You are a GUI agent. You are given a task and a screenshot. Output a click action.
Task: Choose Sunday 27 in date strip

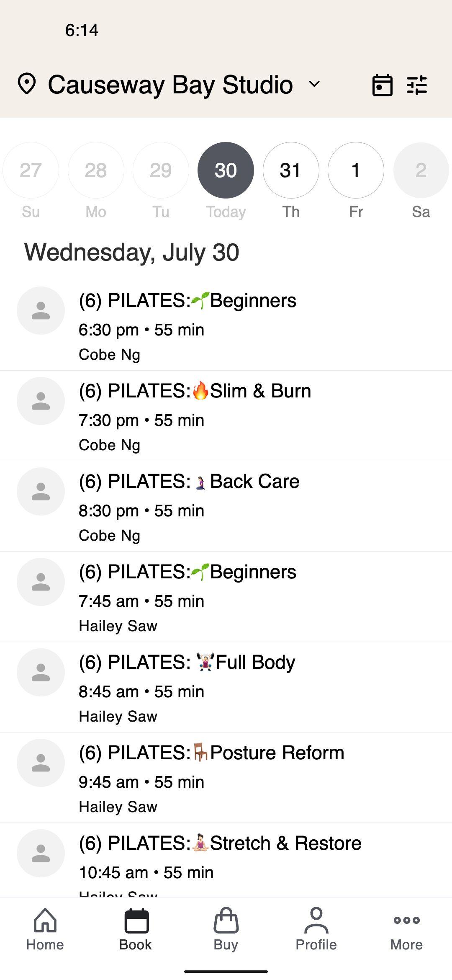pos(31,170)
